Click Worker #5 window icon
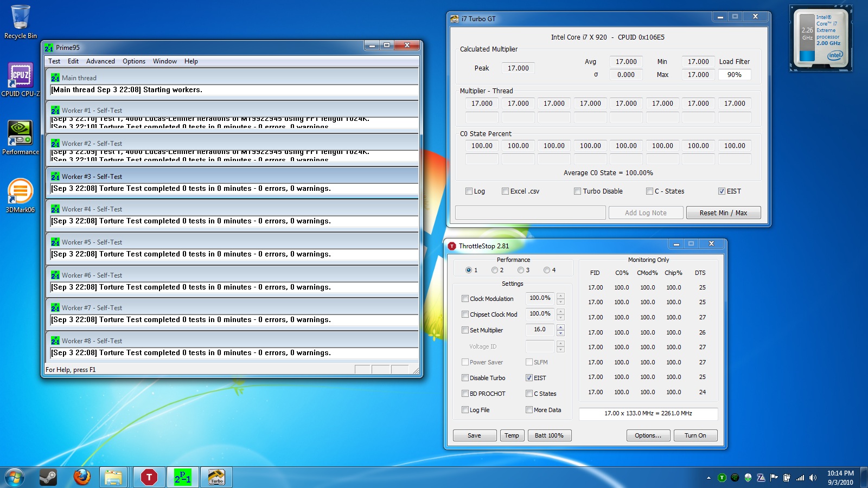The height and width of the screenshot is (488, 868). (x=55, y=242)
